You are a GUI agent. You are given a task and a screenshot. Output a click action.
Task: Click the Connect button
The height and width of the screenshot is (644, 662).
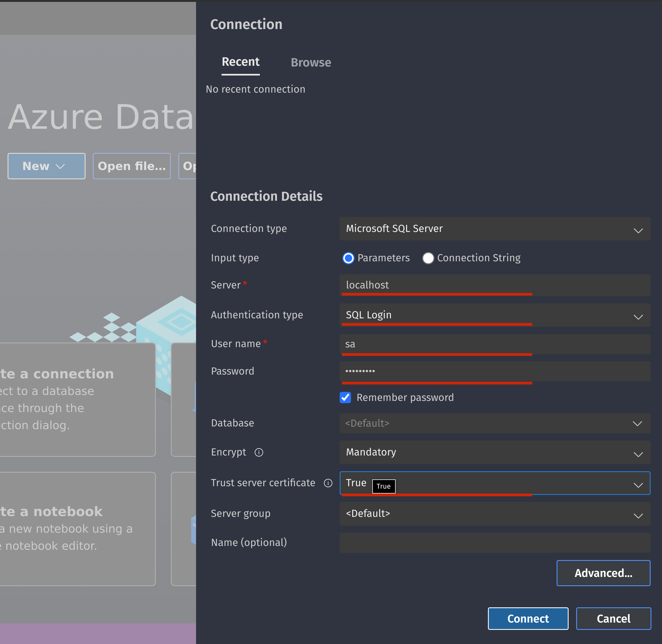pos(528,619)
